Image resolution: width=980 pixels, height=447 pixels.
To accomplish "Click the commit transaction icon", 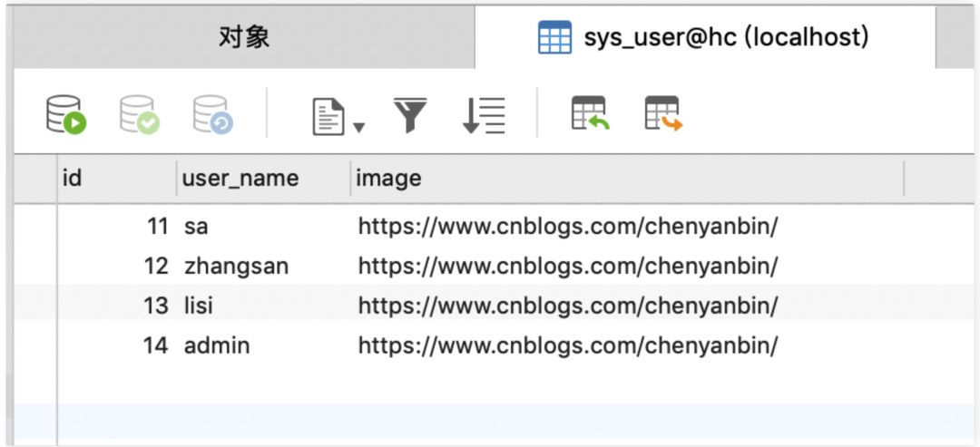I will pyautogui.click(x=140, y=115).
